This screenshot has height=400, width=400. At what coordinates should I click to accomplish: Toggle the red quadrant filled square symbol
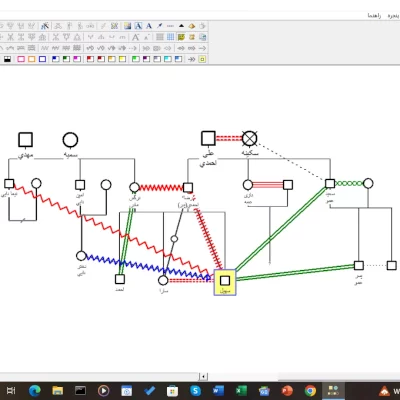point(90,59)
